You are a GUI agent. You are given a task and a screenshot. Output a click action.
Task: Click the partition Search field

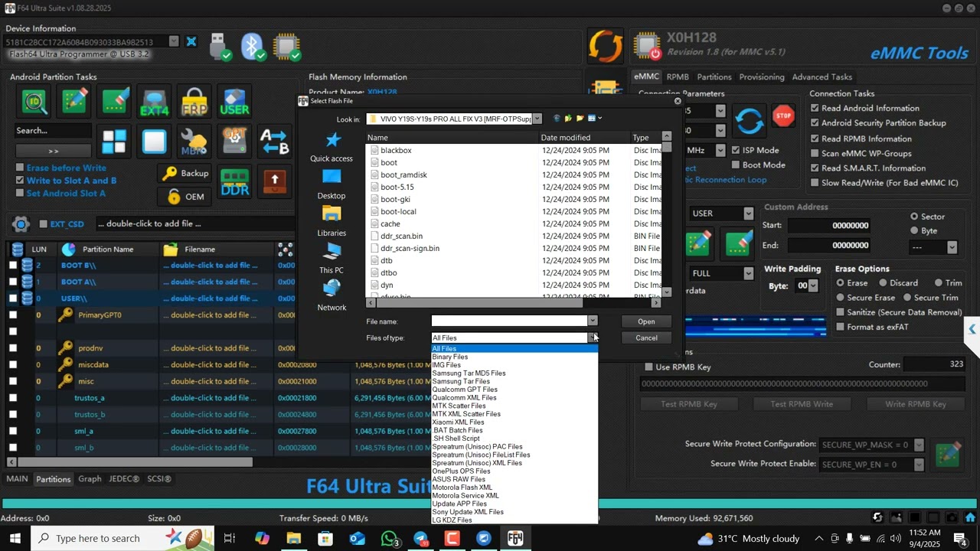tap(53, 131)
